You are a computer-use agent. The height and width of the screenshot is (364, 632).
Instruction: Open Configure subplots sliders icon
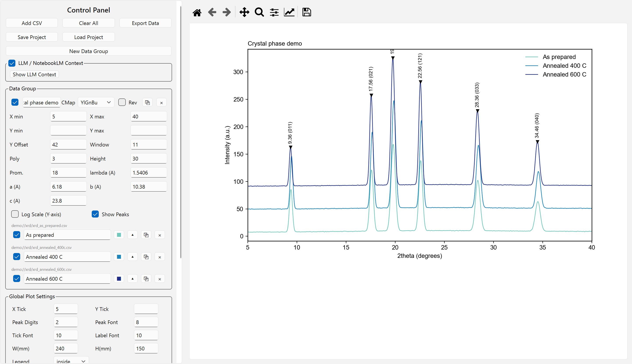[x=274, y=12]
